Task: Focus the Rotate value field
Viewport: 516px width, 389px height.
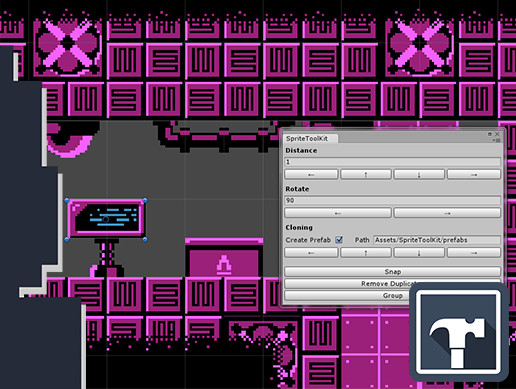Action: [x=392, y=200]
